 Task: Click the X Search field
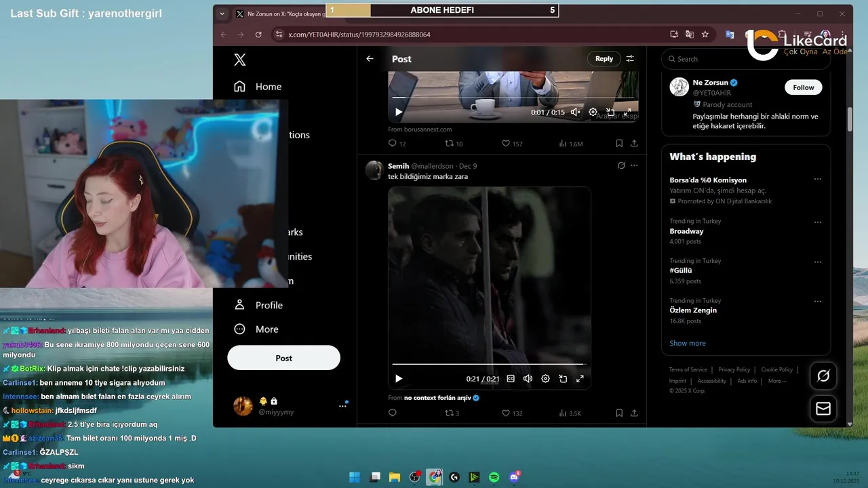pos(746,59)
